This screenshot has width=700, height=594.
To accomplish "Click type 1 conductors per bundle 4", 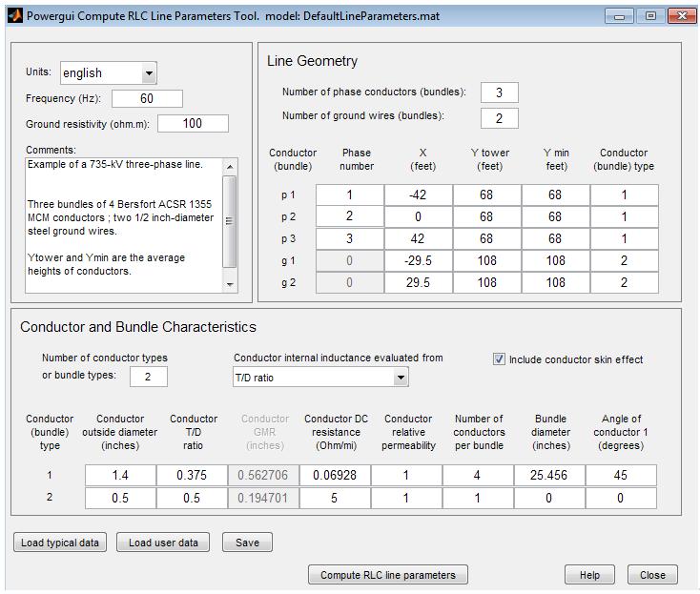I will pos(478,475).
